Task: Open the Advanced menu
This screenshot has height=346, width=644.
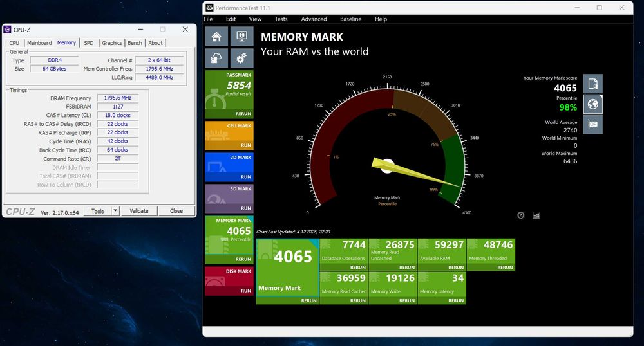Action: 314,19
